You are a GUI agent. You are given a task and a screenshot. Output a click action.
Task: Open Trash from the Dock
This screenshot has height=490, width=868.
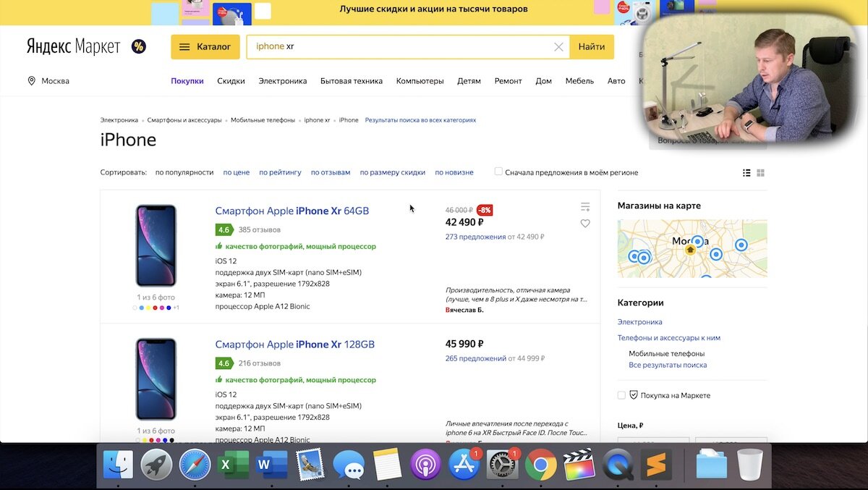pos(750,465)
